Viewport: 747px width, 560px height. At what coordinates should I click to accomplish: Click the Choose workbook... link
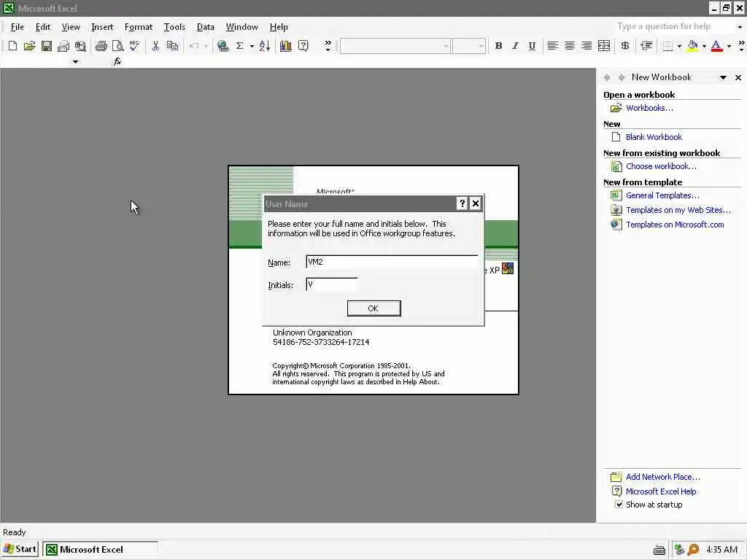(661, 166)
